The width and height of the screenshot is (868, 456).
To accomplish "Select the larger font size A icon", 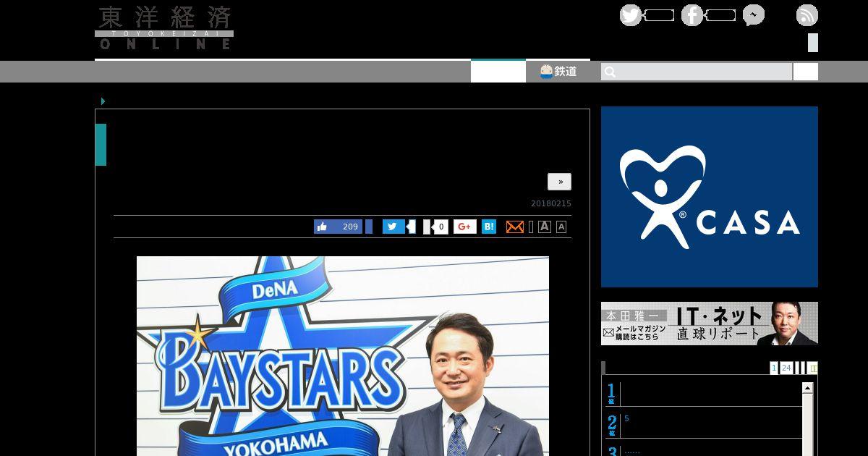I will [545, 227].
